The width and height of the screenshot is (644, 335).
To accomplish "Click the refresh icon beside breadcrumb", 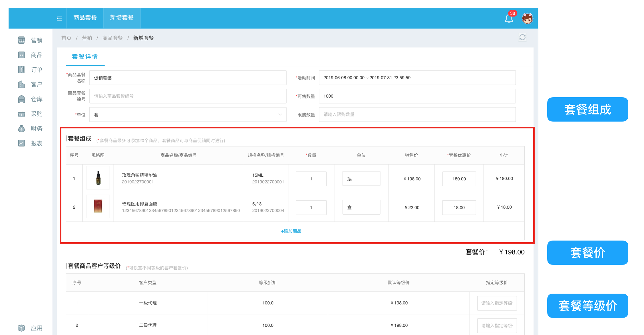I will point(522,37).
